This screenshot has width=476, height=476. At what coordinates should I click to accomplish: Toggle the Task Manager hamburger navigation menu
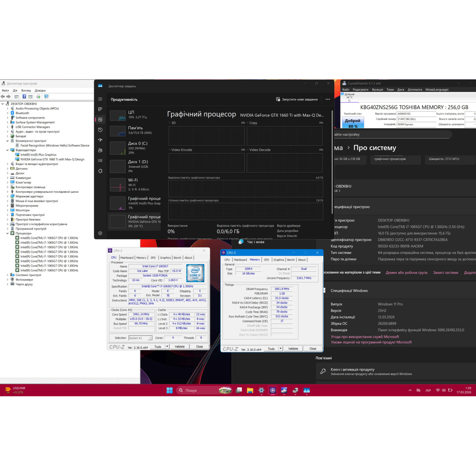click(x=100, y=99)
